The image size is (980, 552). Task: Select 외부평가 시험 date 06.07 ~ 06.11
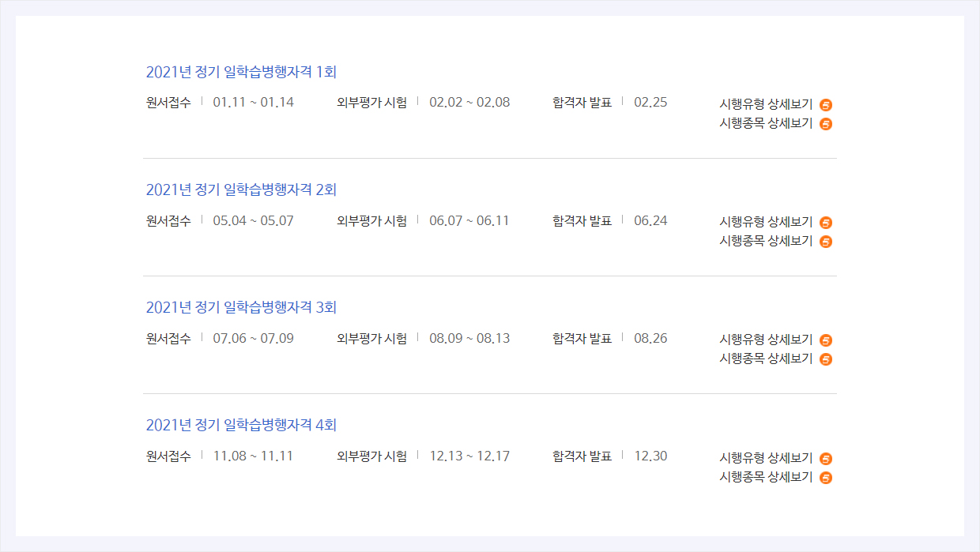(x=469, y=220)
